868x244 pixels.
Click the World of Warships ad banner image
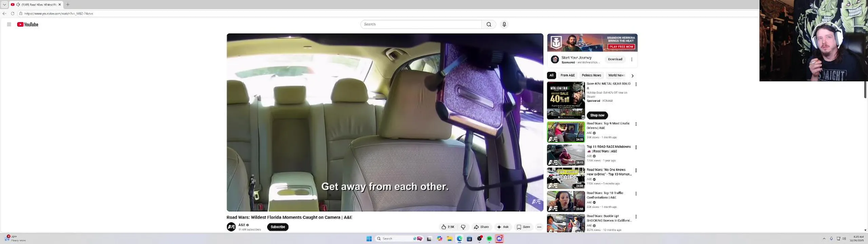[x=592, y=43]
